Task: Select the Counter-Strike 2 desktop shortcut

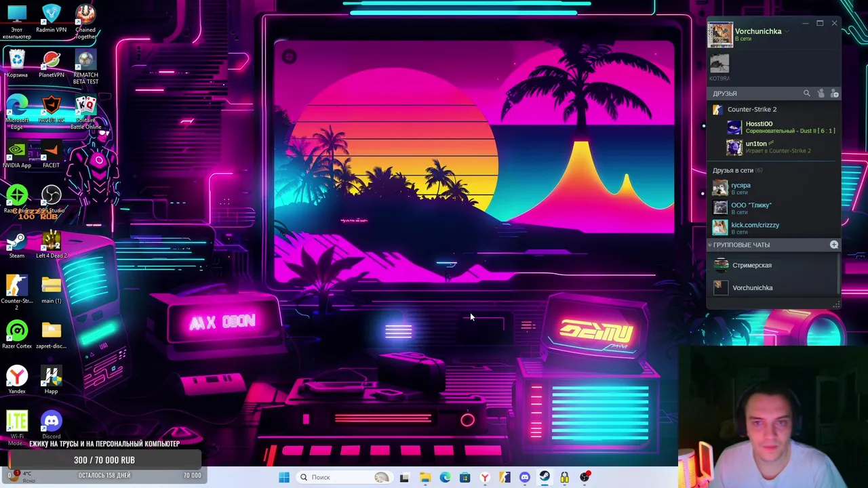Action: pyautogui.click(x=17, y=293)
